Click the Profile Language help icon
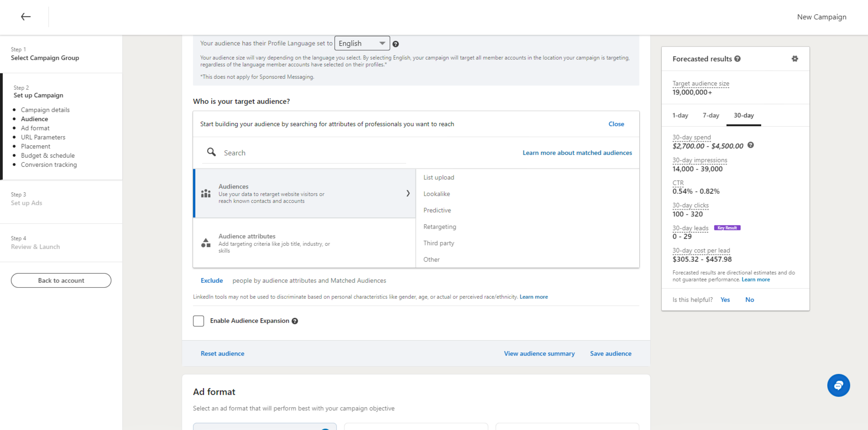Viewport: 868px width, 430px height. pyautogui.click(x=396, y=44)
